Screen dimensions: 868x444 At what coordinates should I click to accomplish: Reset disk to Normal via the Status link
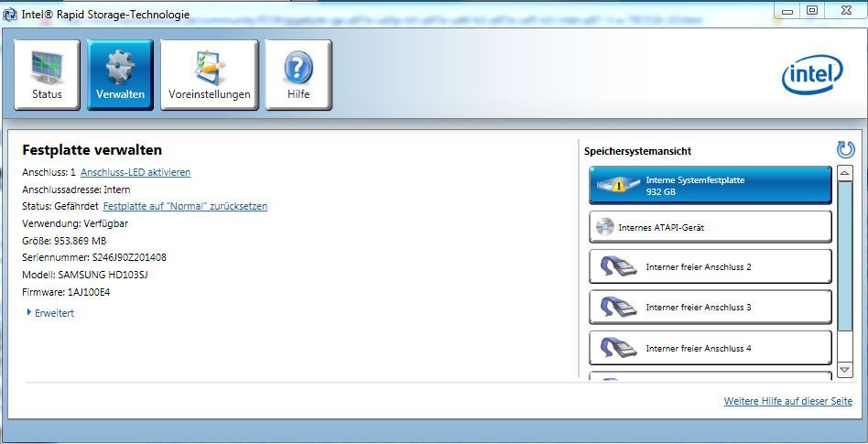point(185,206)
